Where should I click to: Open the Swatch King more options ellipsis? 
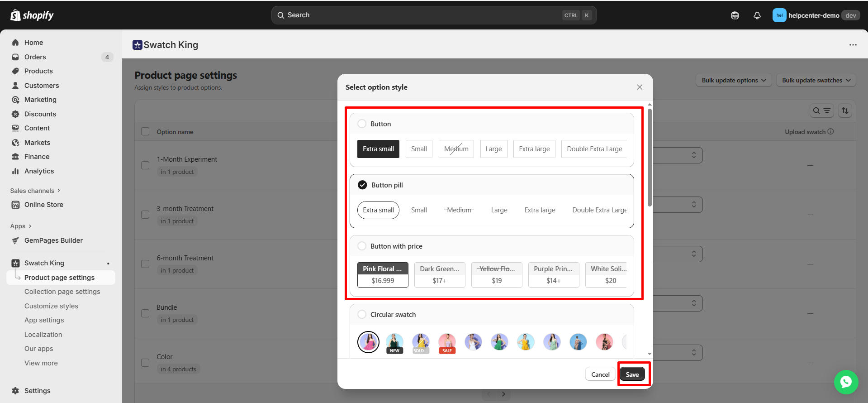[853, 45]
